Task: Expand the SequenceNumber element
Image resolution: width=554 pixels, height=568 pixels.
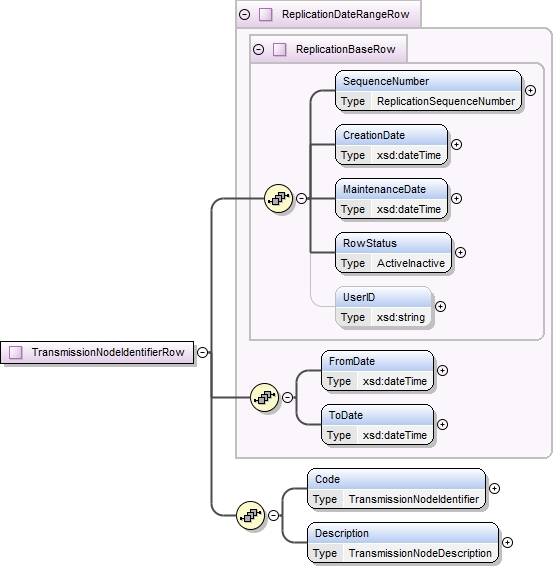Action: tap(530, 90)
